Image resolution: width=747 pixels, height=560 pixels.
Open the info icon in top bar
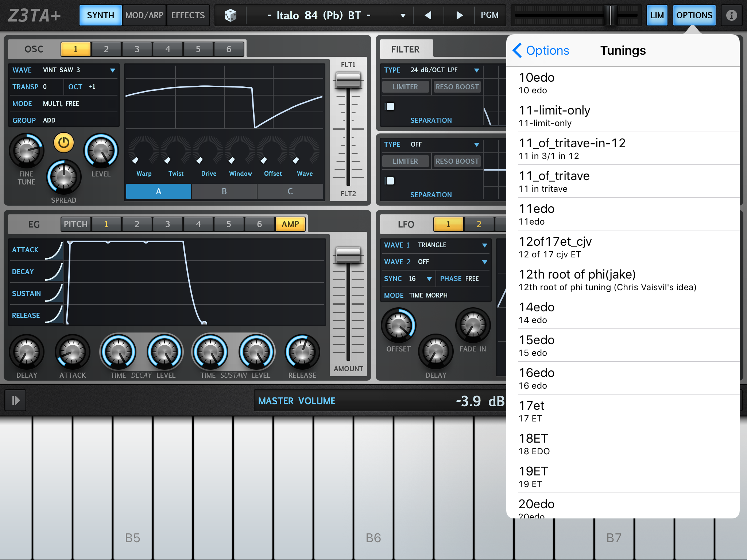point(731,15)
